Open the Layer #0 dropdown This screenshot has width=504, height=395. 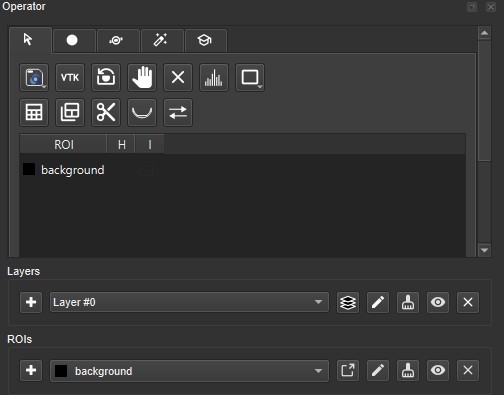(x=189, y=302)
